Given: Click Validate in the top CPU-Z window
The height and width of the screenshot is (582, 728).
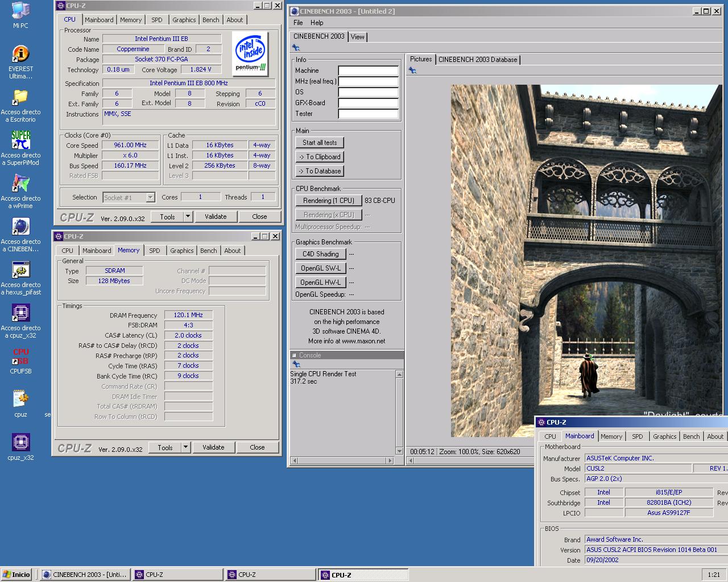Looking at the screenshot, I should click(216, 217).
